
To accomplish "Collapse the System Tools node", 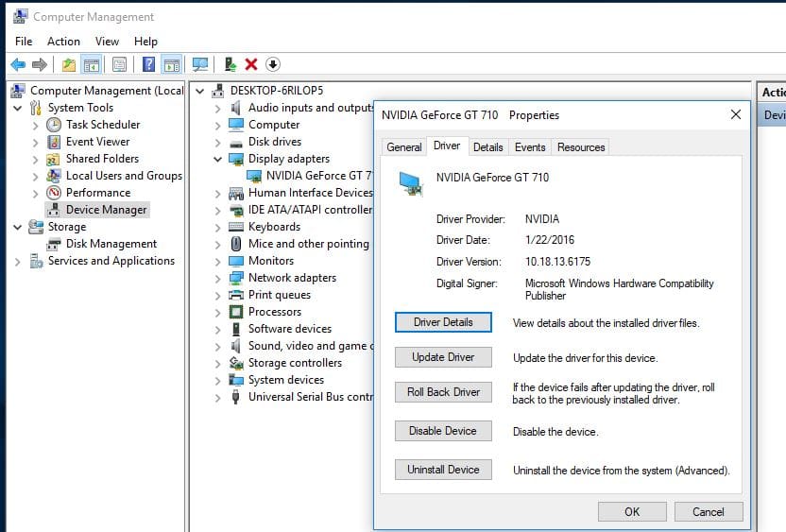I will [x=18, y=108].
